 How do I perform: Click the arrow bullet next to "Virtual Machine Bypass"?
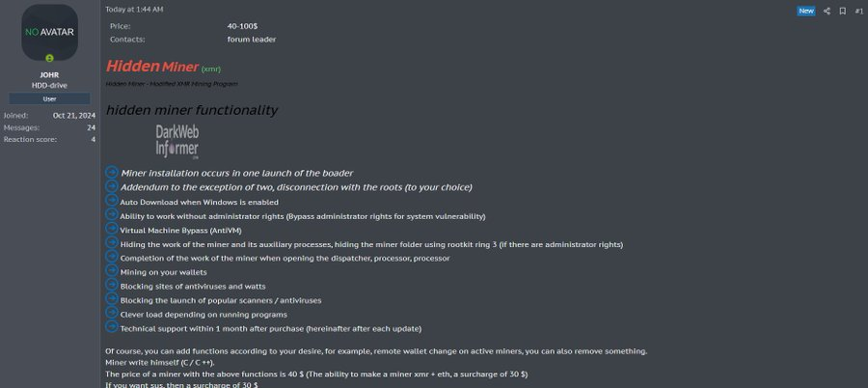click(112, 230)
